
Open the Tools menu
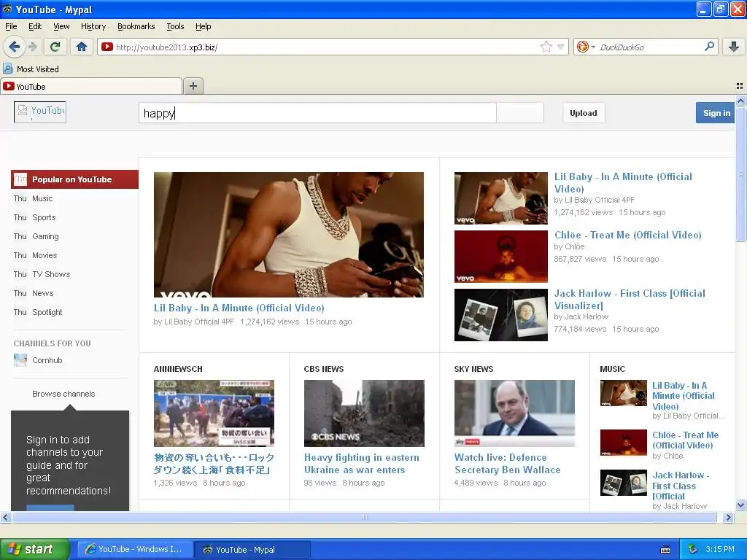click(175, 26)
